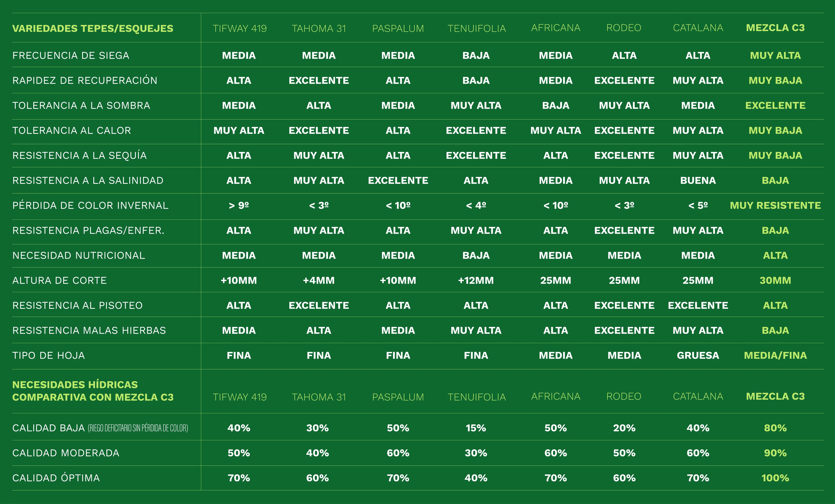Select the > 9º winter color value

239,205
